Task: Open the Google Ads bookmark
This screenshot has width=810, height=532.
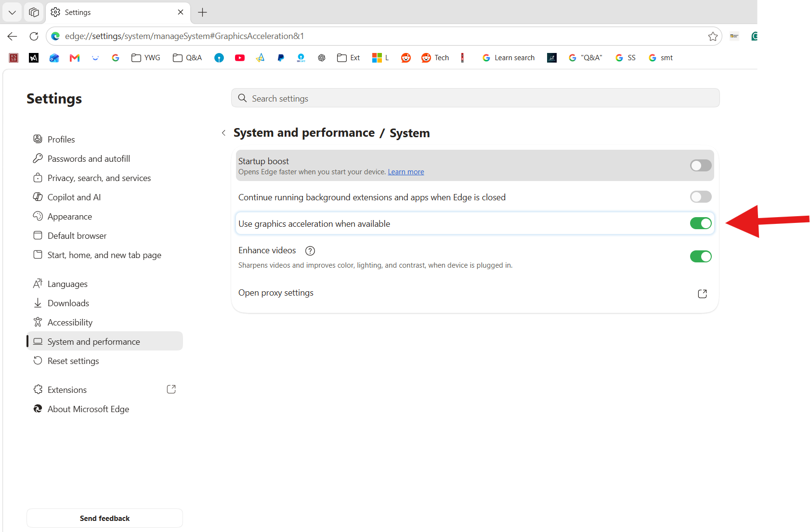Action: [260, 58]
